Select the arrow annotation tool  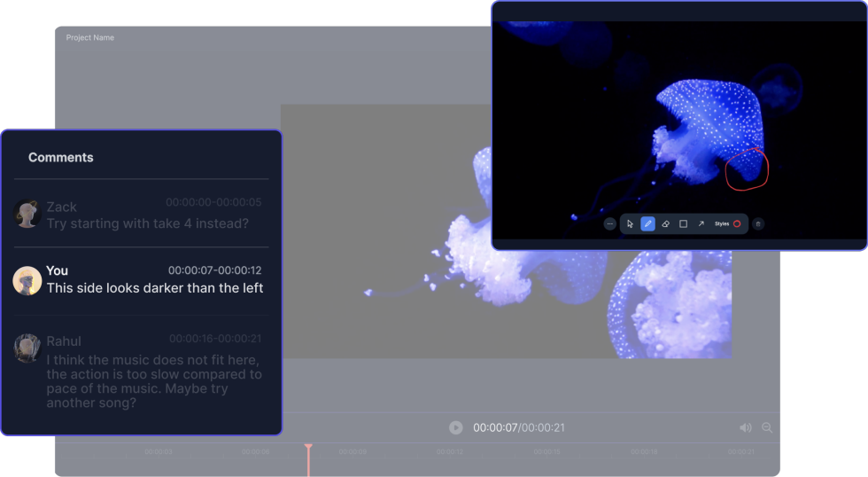point(701,224)
